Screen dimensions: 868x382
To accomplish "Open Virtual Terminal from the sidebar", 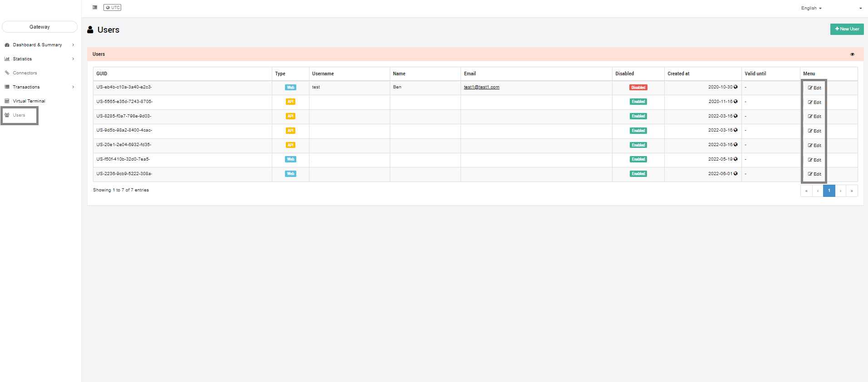I will [29, 101].
